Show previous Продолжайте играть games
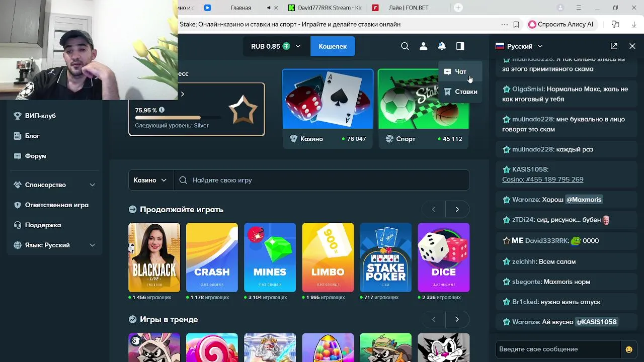Screen dimensions: 644x362 click(x=434, y=209)
